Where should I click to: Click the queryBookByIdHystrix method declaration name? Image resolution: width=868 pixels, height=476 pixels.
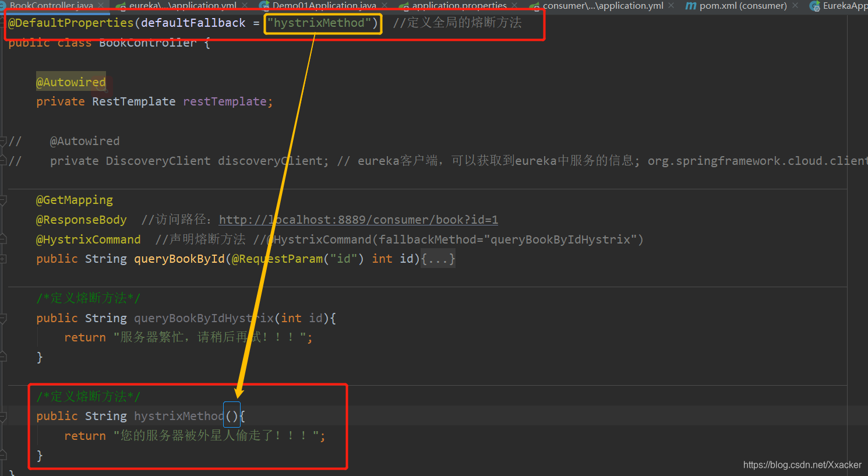pos(204,318)
